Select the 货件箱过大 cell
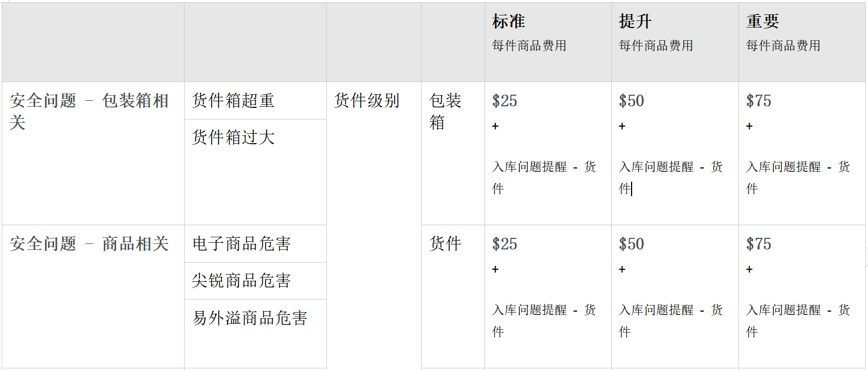 pos(255,172)
